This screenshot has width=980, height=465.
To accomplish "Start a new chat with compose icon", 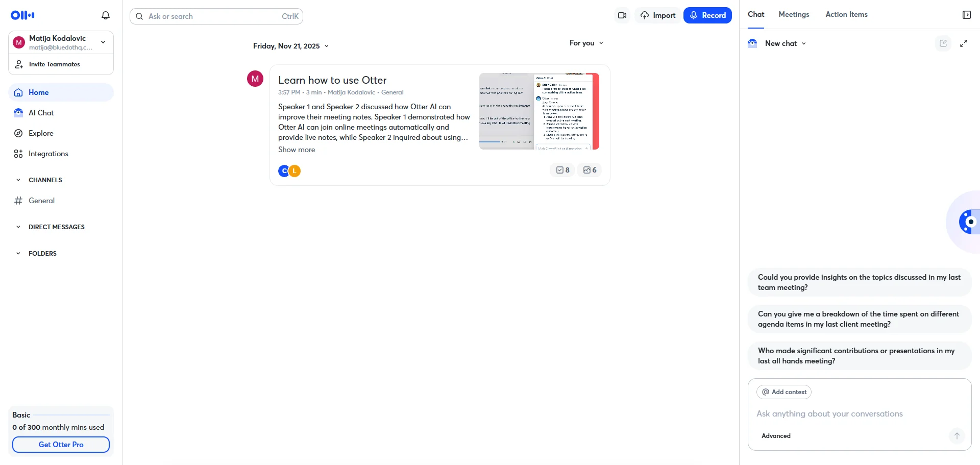I will click(943, 43).
